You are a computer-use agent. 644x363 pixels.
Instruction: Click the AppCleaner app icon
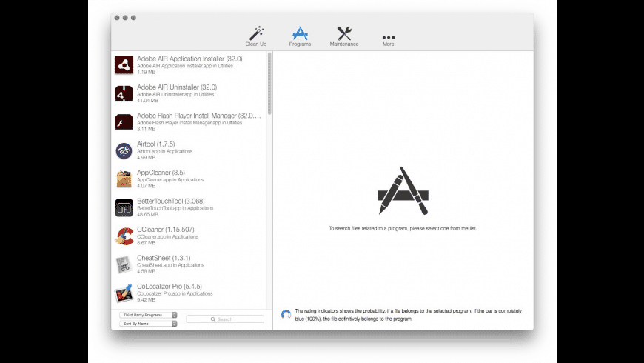click(x=124, y=179)
